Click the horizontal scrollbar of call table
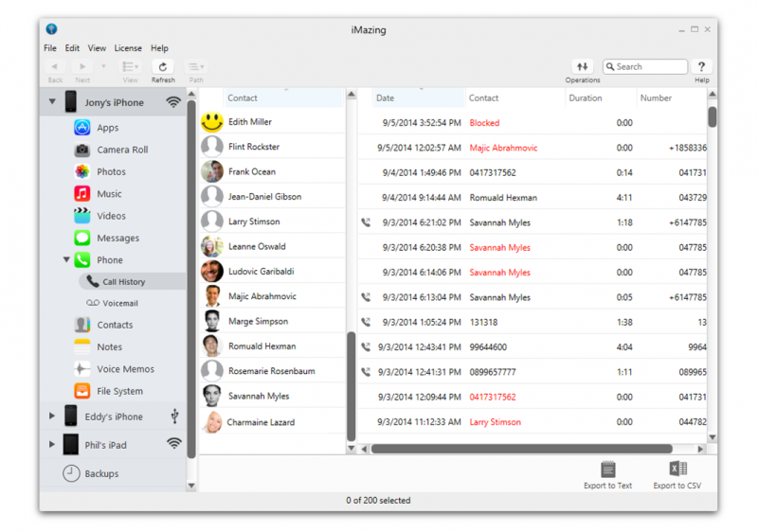The width and height of the screenshot is (758, 532). tap(521, 449)
